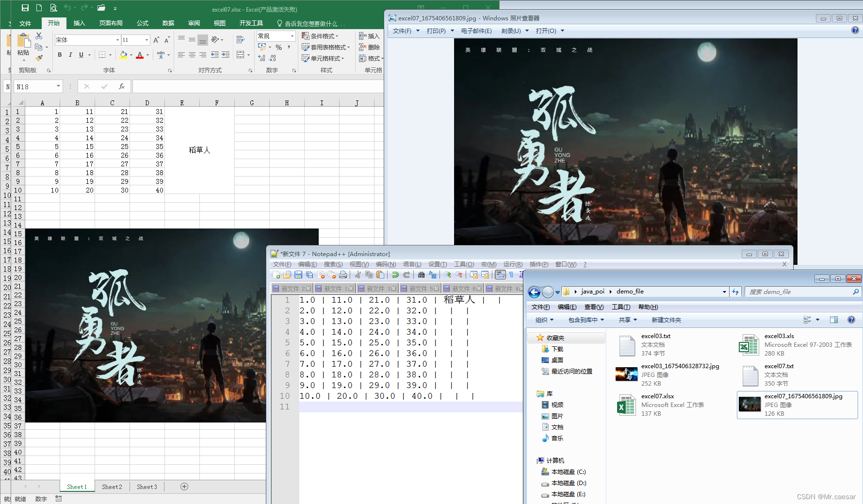Click the wrap text icon in Excel
This screenshot has height=504, width=863.
(x=240, y=40)
